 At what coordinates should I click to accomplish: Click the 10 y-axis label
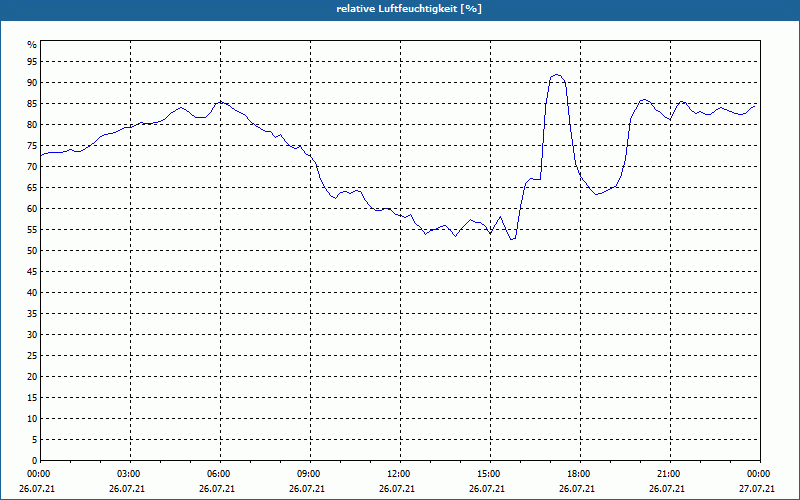[32, 418]
